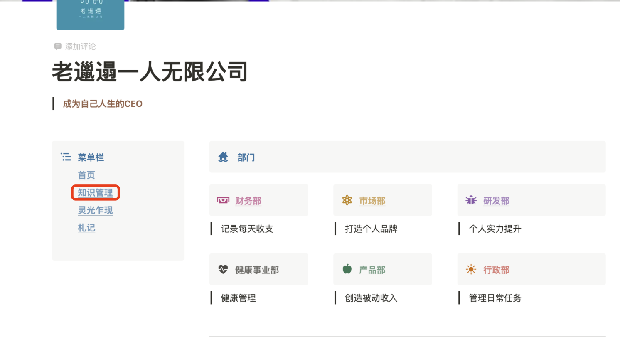Open the 知识管理 link
This screenshot has height=364, width=620.
coord(95,193)
